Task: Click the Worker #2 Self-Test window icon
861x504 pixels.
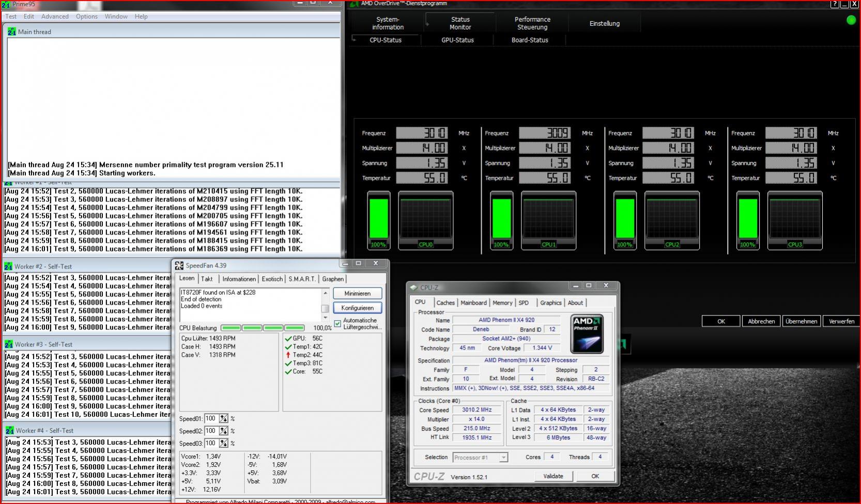Action: point(8,266)
